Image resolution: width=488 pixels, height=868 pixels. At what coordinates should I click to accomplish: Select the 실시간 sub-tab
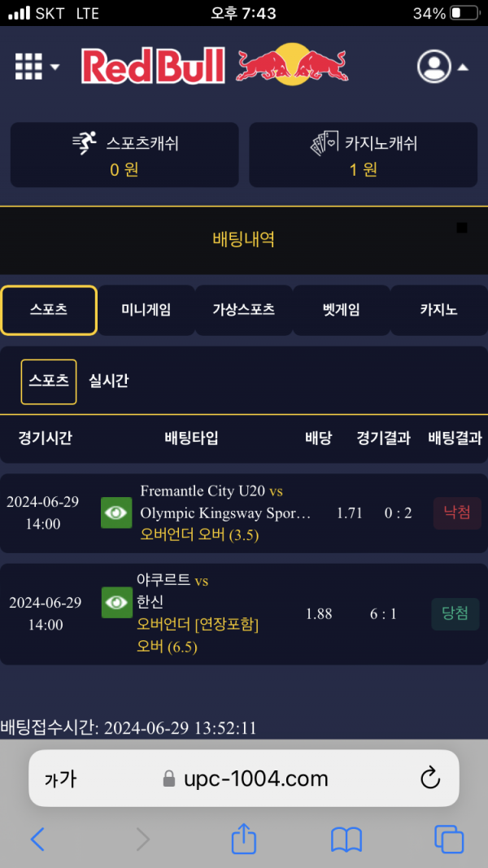(108, 381)
